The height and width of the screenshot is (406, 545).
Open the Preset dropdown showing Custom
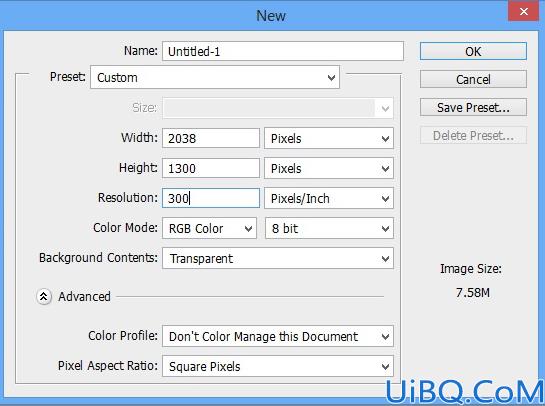click(215, 77)
